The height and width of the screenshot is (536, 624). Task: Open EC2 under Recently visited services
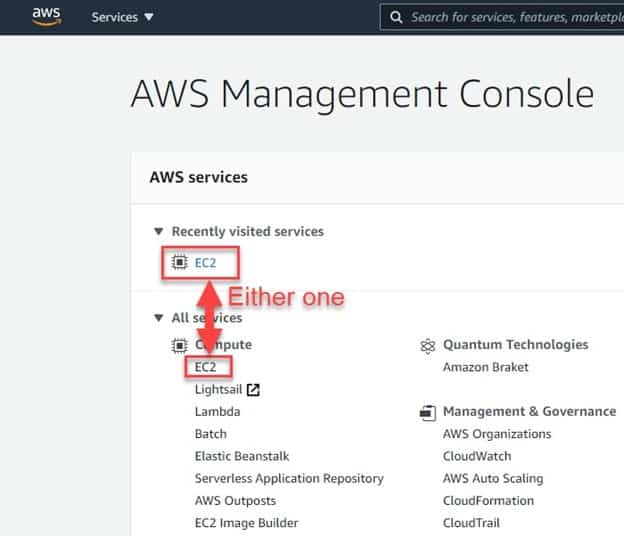205,263
